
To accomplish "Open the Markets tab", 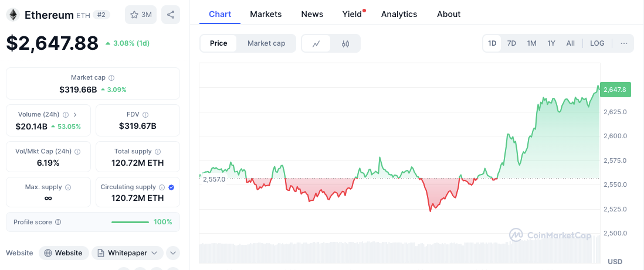I will click(266, 14).
